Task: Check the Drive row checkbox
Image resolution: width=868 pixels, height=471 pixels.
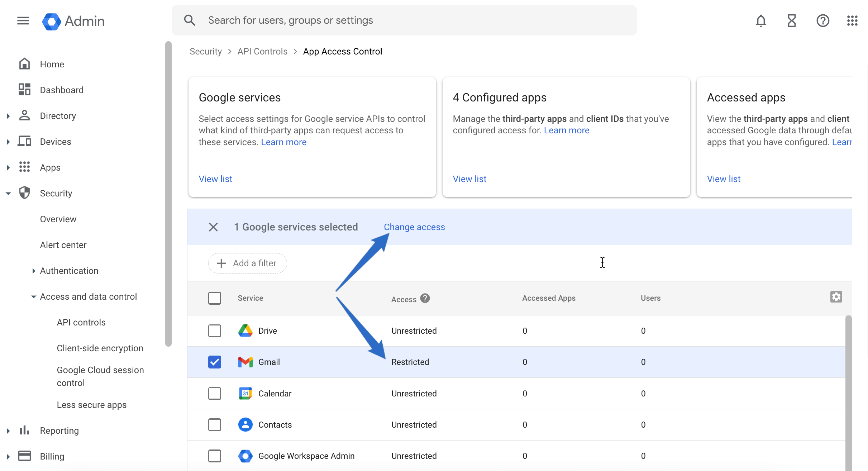Action: (x=215, y=330)
